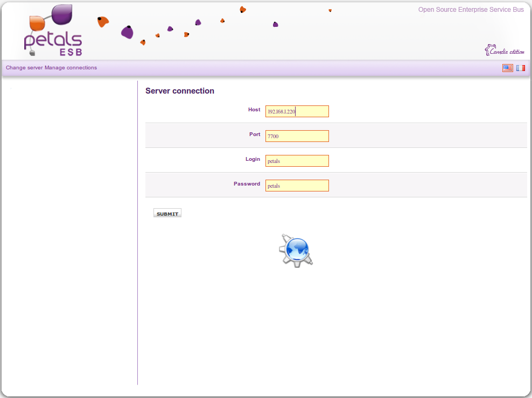Click inside the Password field
This screenshot has height=398, width=532.
(x=297, y=186)
